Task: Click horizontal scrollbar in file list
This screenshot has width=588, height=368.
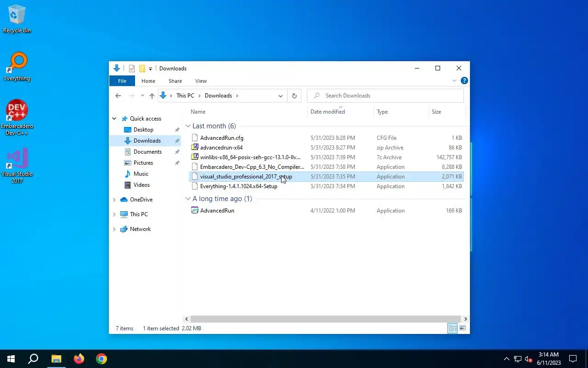Action: pos(326,319)
